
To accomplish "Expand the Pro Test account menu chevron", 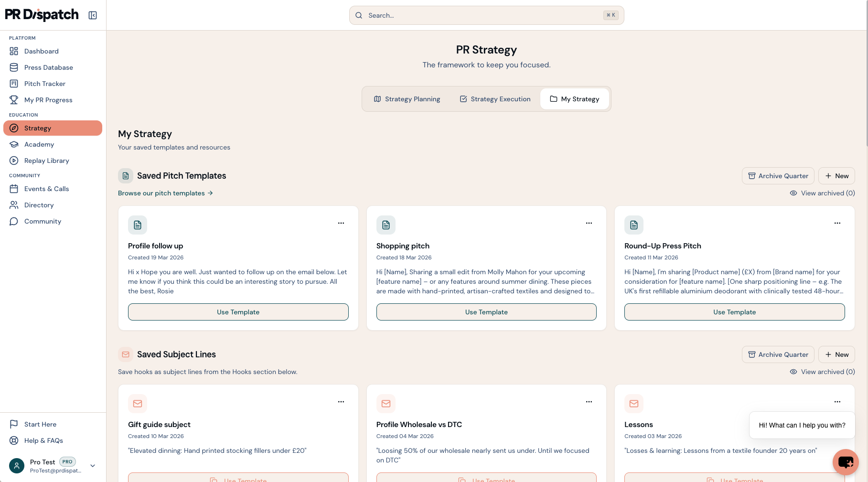I will pyautogui.click(x=93, y=466).
